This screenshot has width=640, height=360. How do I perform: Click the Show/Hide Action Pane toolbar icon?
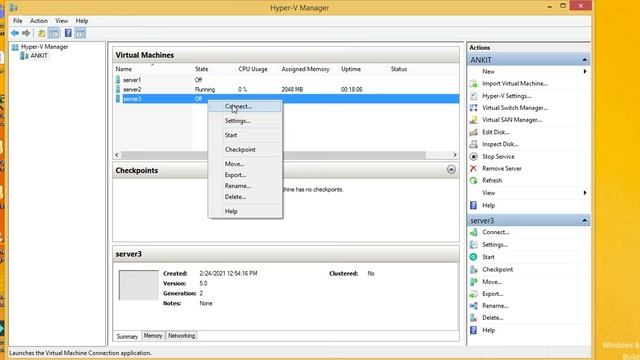(80, 33)
